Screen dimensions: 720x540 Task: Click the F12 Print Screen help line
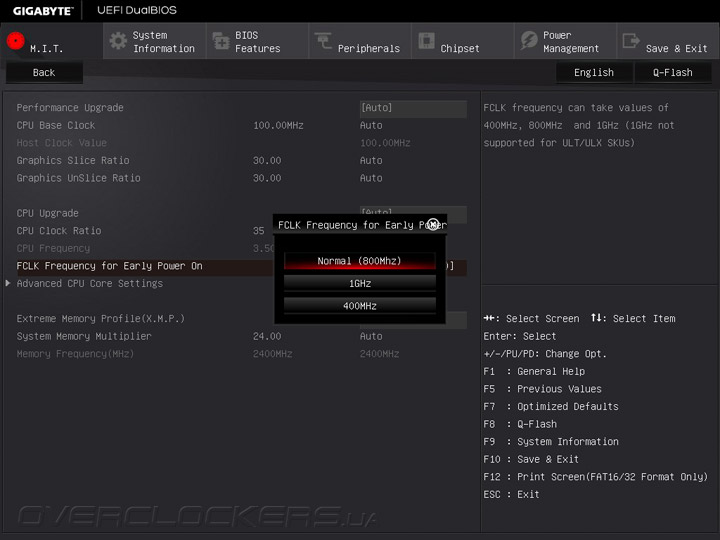click(x=596, y=477)
